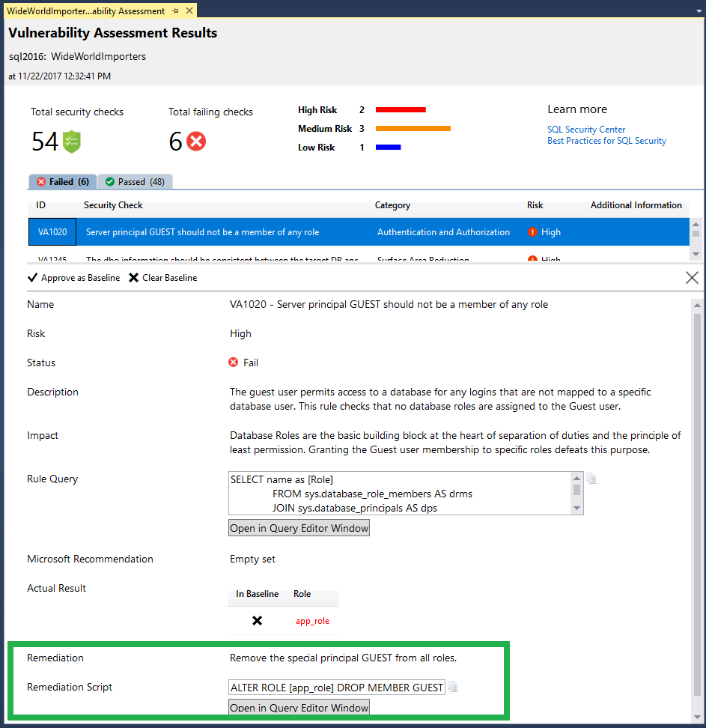Open Best Practices for SQL Security link

click(x=605, y=140)
